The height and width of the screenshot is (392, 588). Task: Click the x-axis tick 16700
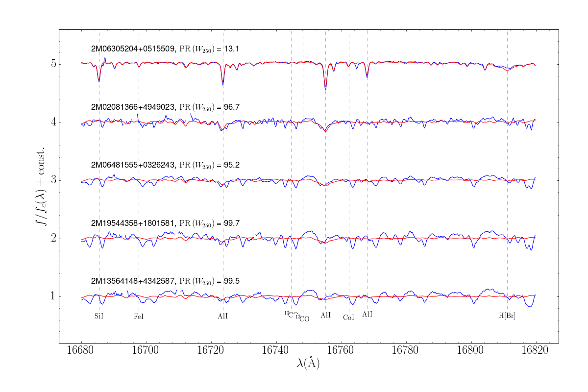pos(146,350)
